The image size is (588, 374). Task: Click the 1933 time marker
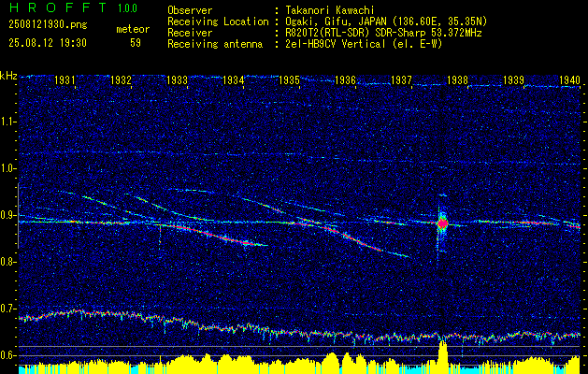(177, 79)
